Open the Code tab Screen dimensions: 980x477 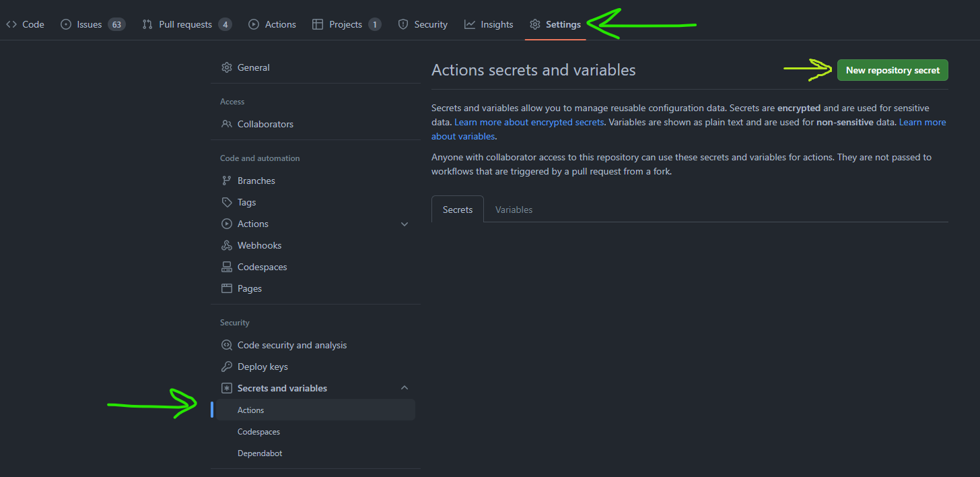[25, 24]
